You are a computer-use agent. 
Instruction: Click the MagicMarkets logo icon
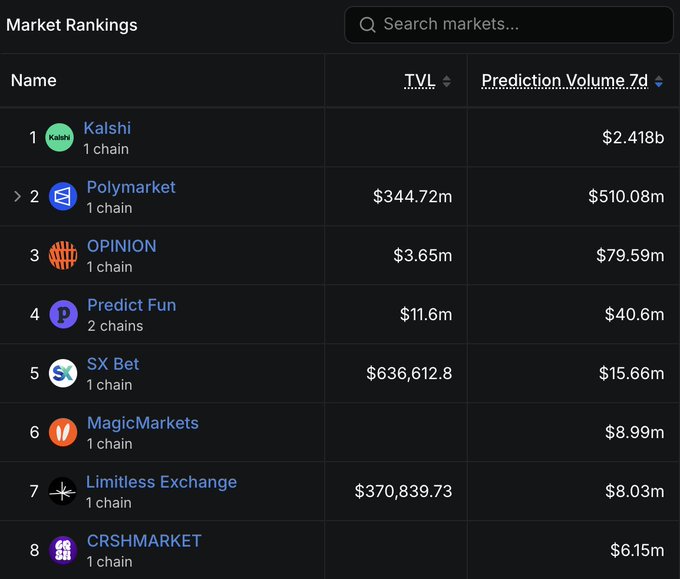[63, 432]
